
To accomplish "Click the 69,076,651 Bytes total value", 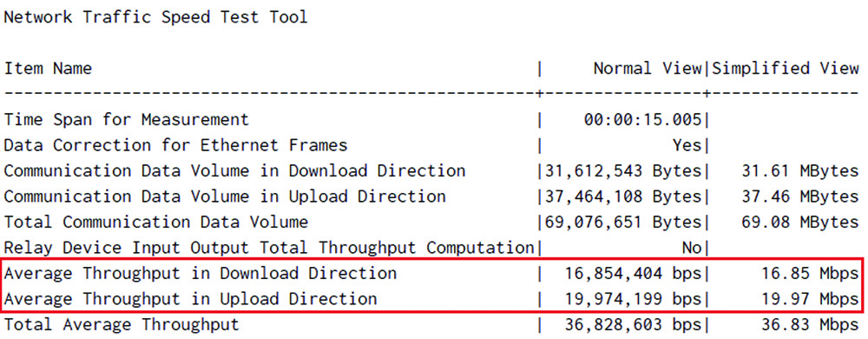I will pyautogui.click(x=623, y=223).
